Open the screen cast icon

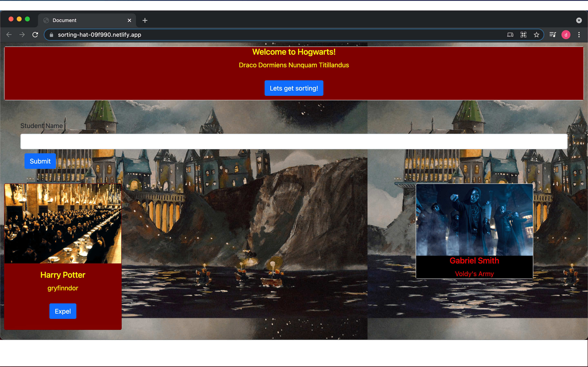(510, 34)
